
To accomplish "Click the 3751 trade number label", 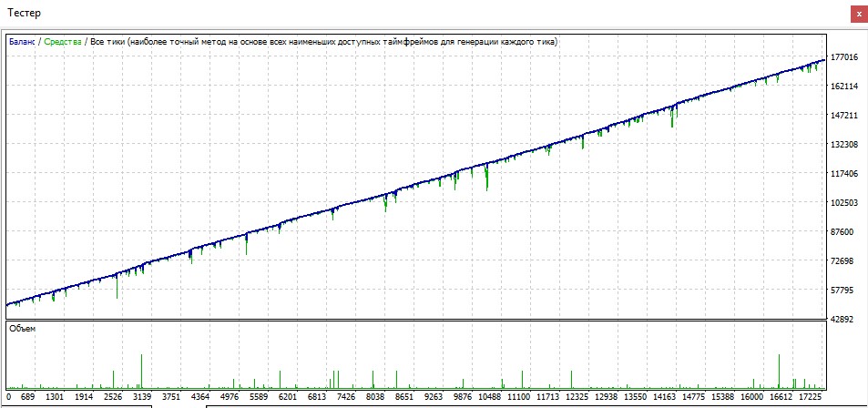I will [171, 397].
